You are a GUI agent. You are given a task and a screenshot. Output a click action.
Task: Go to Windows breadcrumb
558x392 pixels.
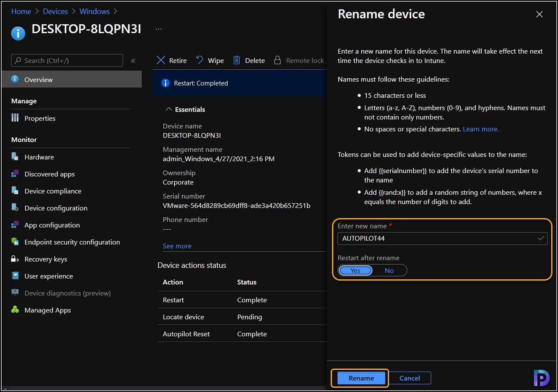tap(94, 11)
